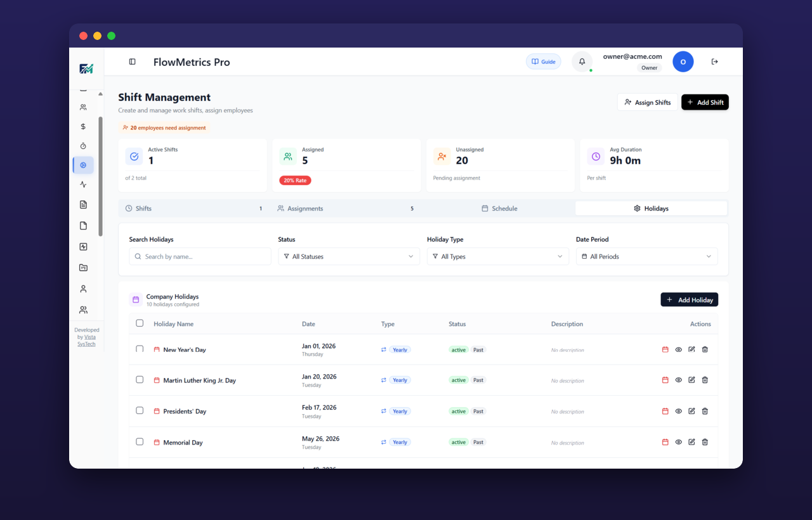Switch to the Schedule tab
This screenshot has height=520, width=812.
499,208
